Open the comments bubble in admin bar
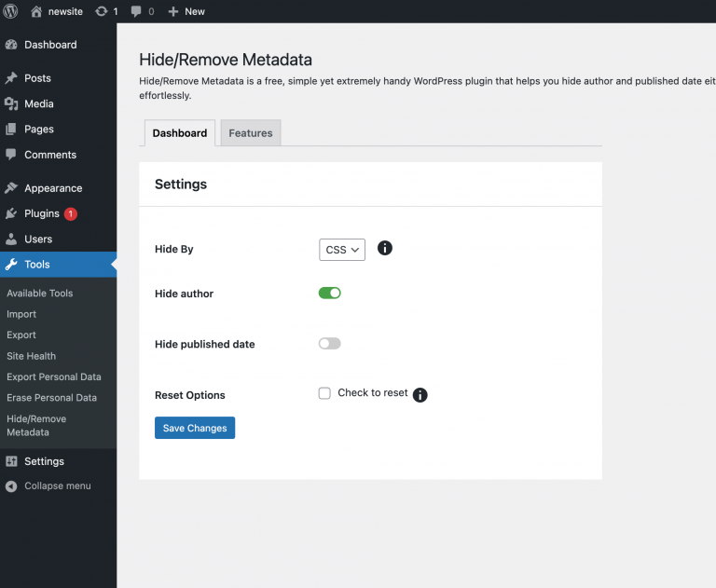The width and height of the screenshot is (716, 588). pyautogui.click(x=136, y=11)
